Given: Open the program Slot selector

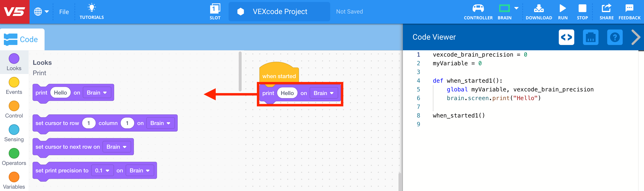Looking at the screenshot, I should click(215, 11).
